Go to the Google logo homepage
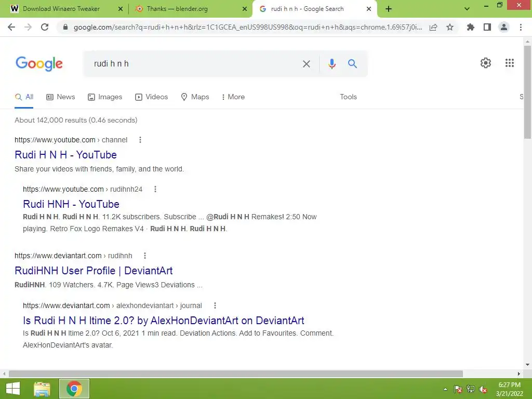The width and height of the screenshot is (532, 399). 39,64
